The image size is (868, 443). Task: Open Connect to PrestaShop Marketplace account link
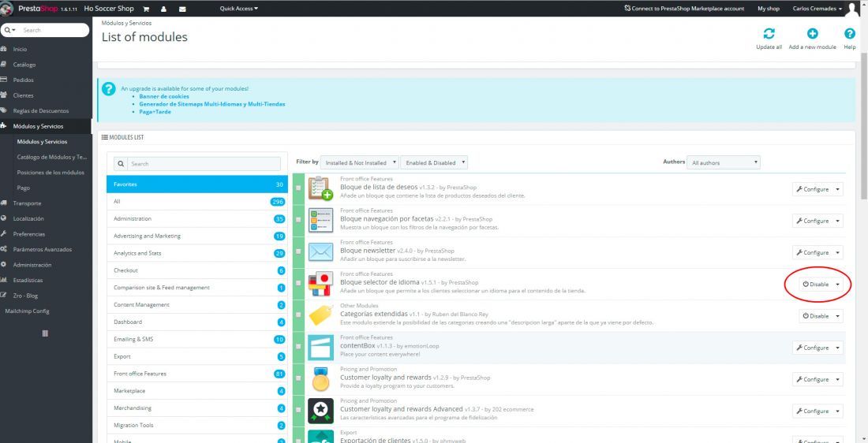tap(683, 9)
